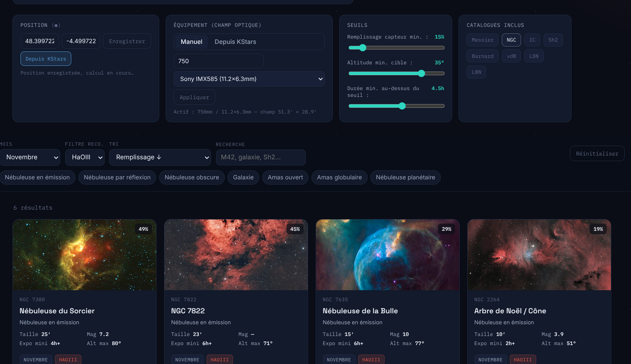Image resolution: width=631 pixels, height=364 pixels.
Task: Open the Nébuleuse du Sorcier image
Action: pos(85,255)
